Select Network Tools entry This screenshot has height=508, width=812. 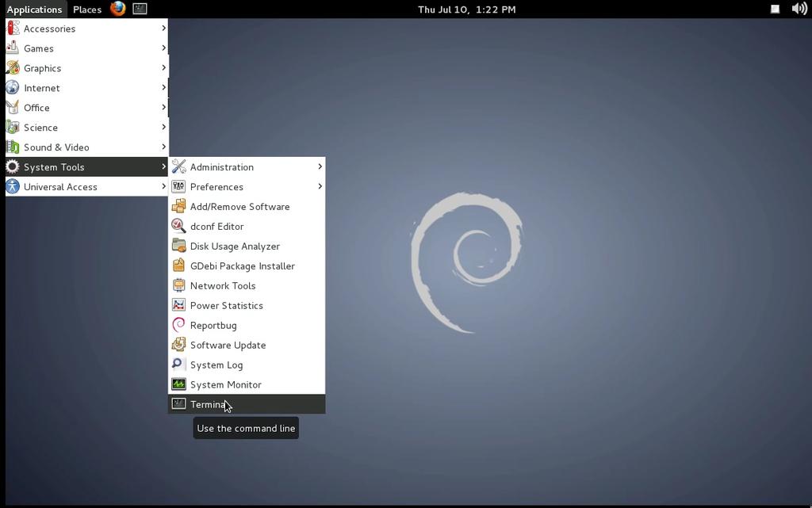pyautogui.click(x=247, y=285)
